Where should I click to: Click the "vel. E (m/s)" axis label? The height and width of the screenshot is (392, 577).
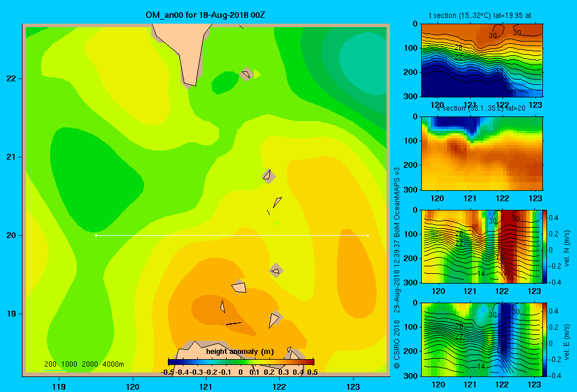(x=567, y=342)
